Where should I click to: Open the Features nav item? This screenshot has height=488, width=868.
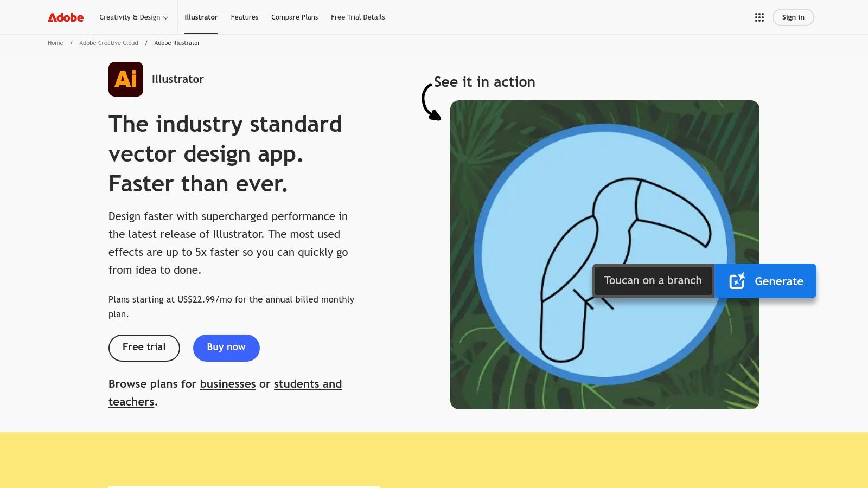click(x=245, y=17)
